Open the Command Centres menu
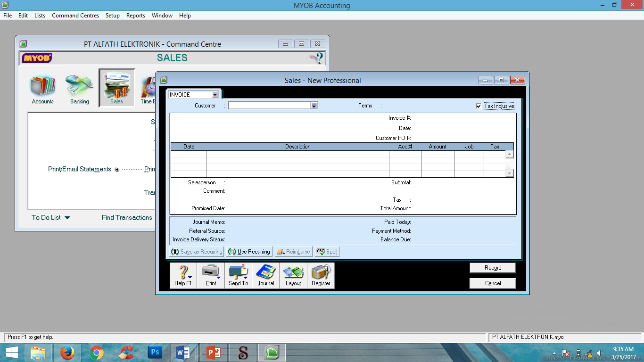Screen dimensions: 644x362 coord(75,15)
